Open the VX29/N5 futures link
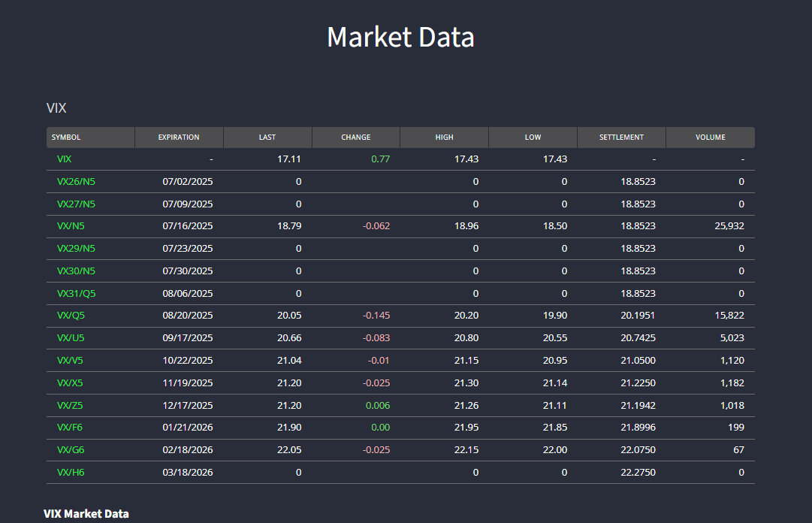The width and height of the screenshot is (812, 523). (x=76, y=249)
